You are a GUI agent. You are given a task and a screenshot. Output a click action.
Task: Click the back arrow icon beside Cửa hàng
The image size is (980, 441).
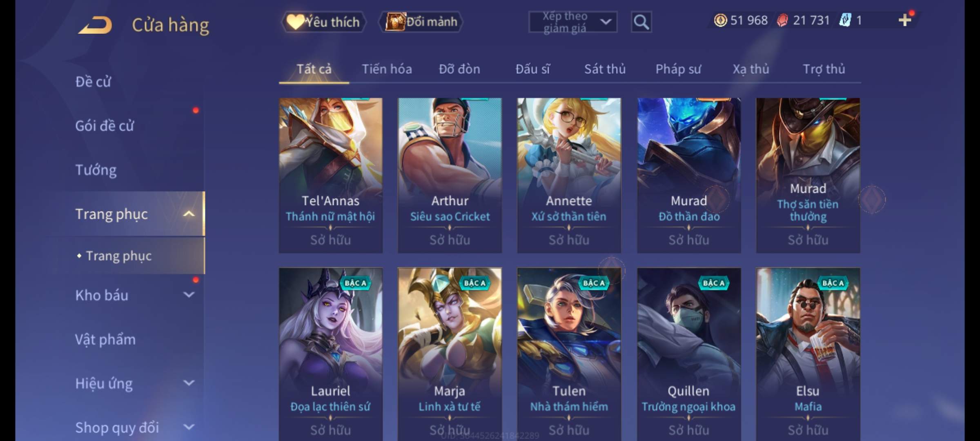tap(96, 25)
